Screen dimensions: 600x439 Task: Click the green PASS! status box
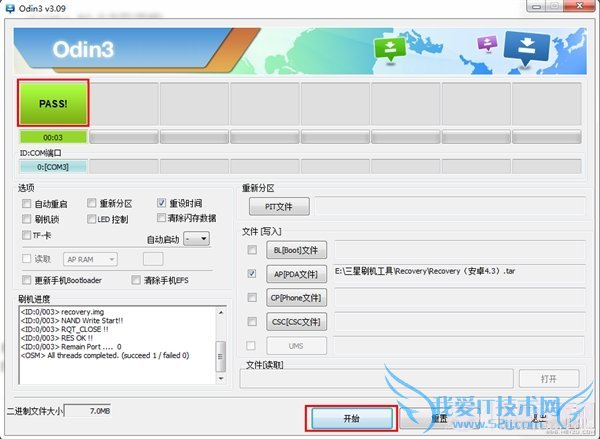[53, 103]
